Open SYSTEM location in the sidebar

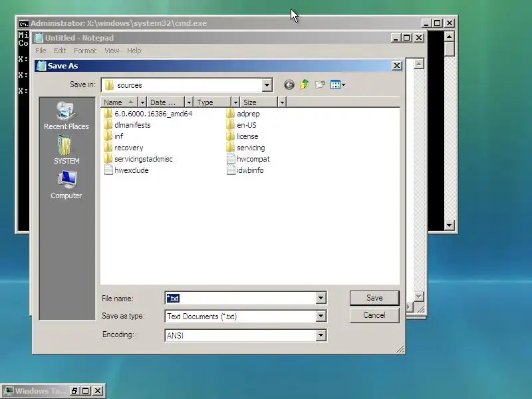click(x=66, y=150)
